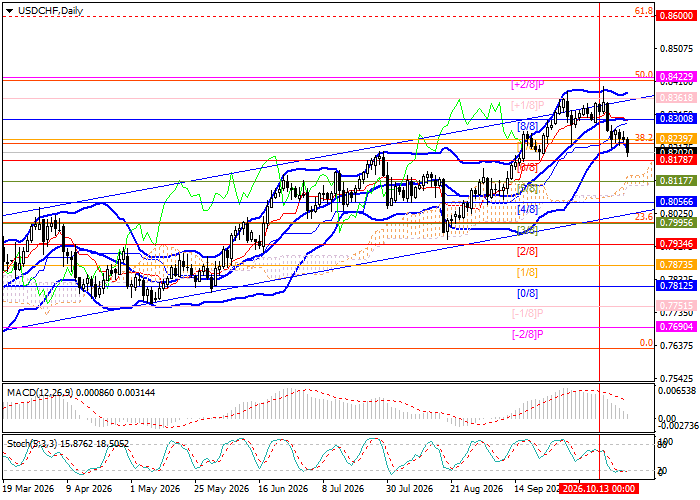Click the 0.76904 magenta price label
Viewport: 700px width, 500px height.
click(676, 327)
